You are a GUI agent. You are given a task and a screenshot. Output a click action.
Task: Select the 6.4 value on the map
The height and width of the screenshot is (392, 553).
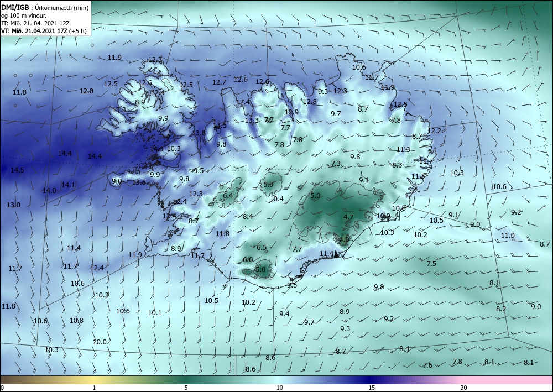228,195
